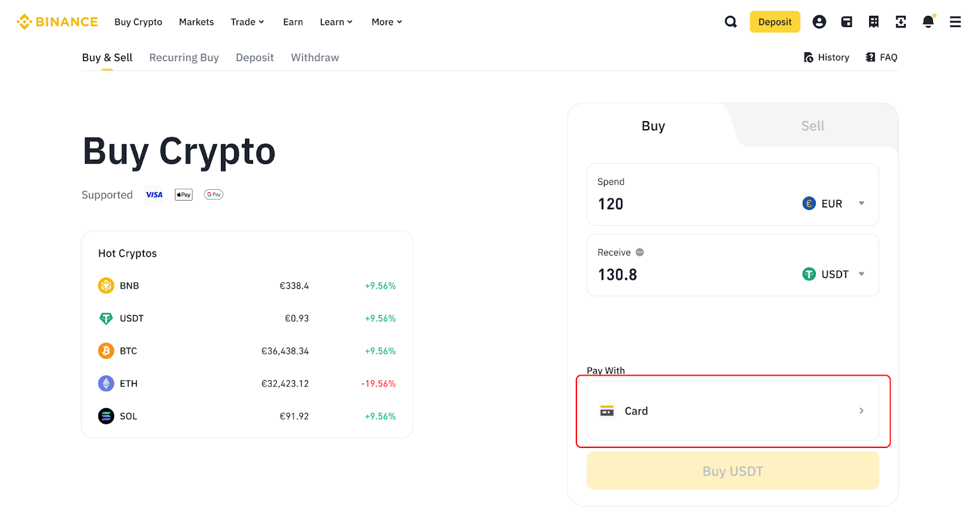980x522 pixels.
Task: Click the Binance logo
Action: pos(57,22)
